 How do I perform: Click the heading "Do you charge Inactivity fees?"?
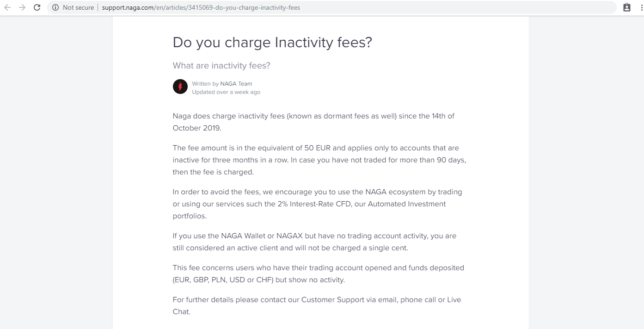pos(272,42)
